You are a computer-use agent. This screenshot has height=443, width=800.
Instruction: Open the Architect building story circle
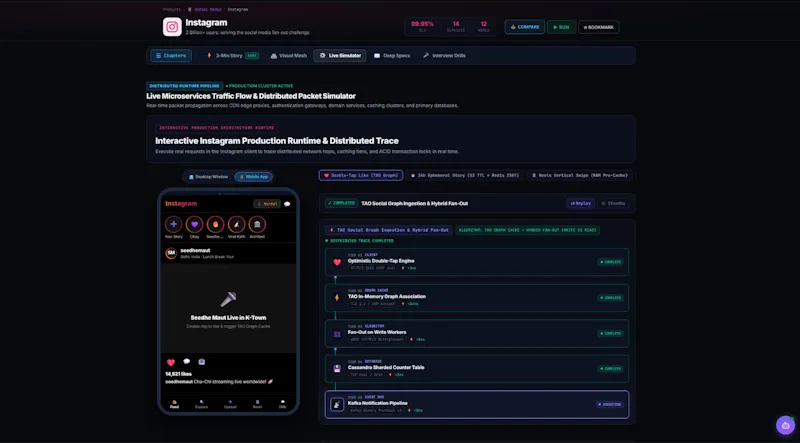pos(257,224)
